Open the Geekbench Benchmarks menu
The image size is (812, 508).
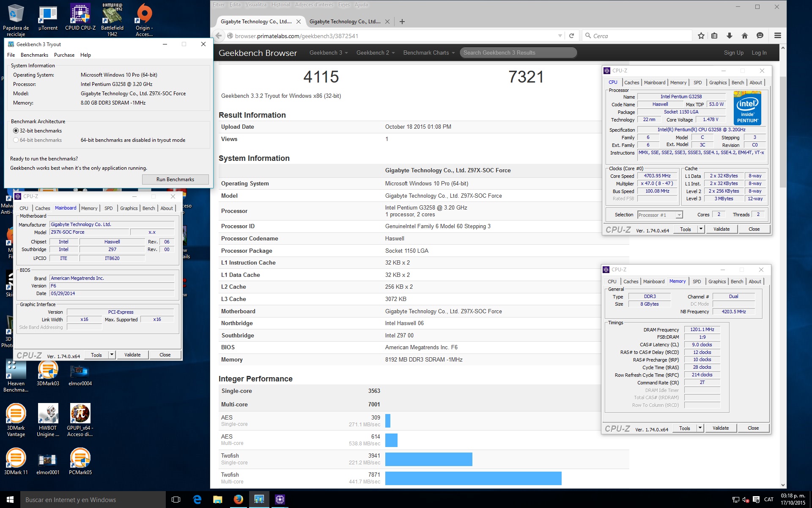(x=34, y=55)
